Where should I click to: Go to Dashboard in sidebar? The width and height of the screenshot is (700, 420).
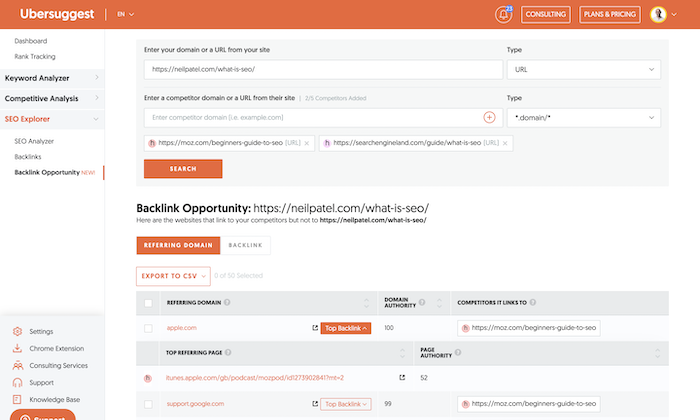(30, 41)
